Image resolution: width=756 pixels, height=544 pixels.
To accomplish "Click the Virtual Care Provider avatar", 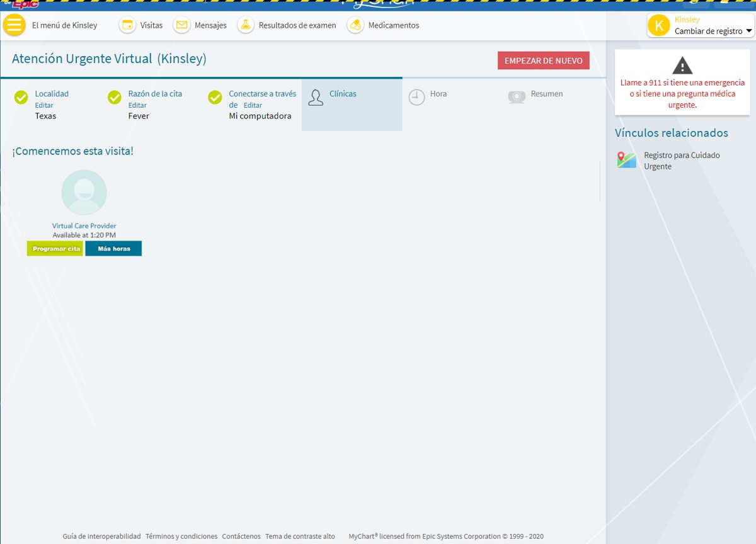I will point(84,192).
